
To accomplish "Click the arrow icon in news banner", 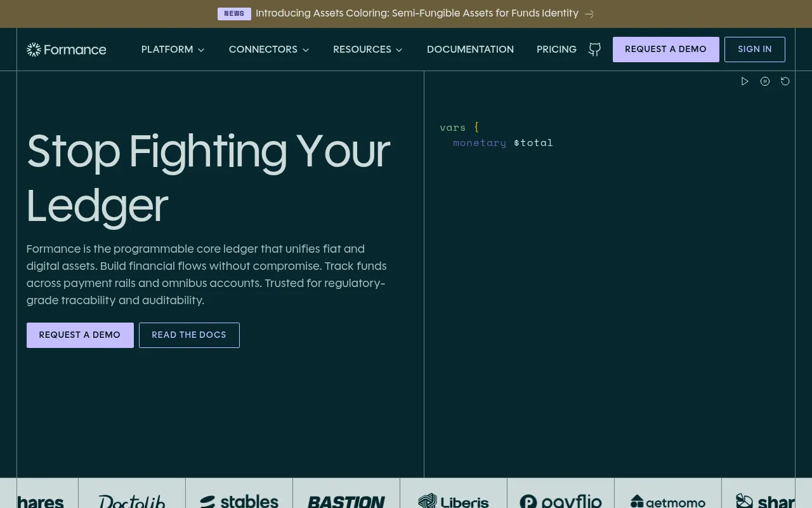I will [x=589, y=13].
